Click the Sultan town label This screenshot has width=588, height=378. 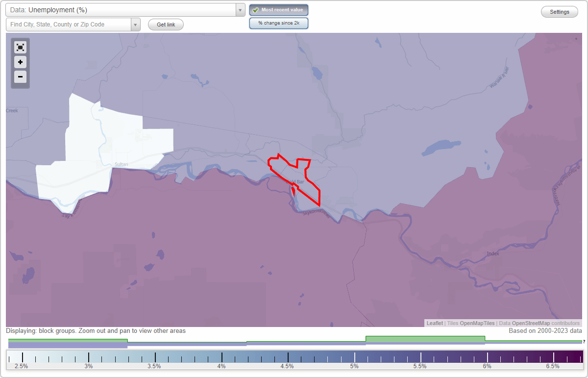click(x=121, y=164)
